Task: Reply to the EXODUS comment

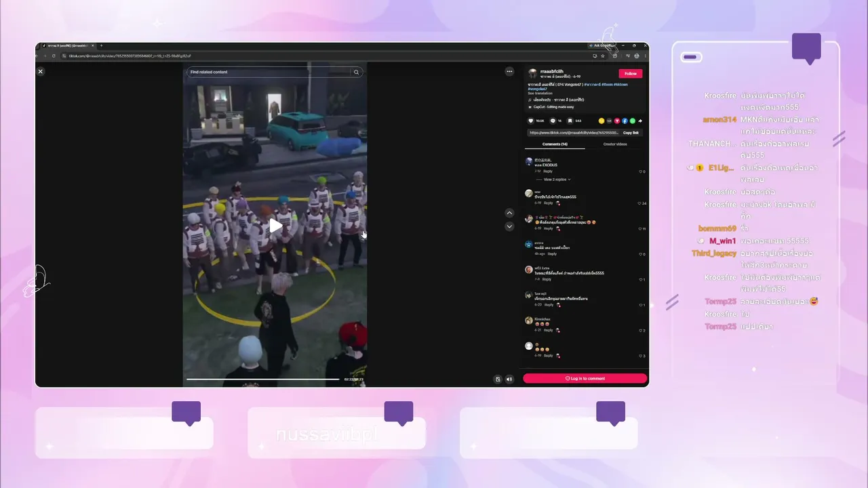Action: tap(548, 171)
